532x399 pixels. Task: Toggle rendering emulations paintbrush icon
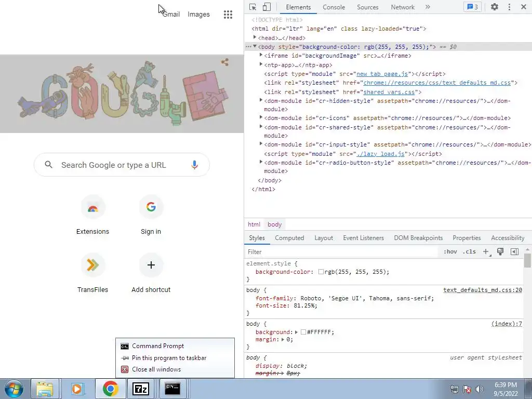tap(500, 251)
